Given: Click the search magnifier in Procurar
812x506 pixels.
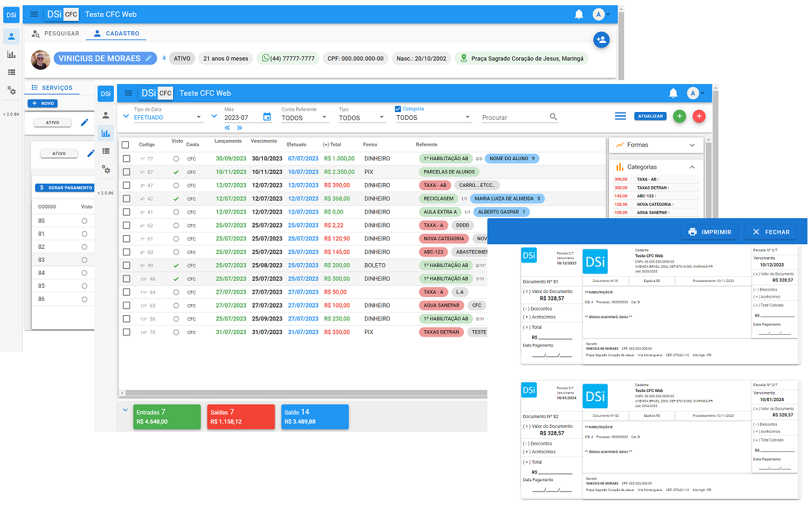Looking at the screenshot, I should (553, 117).
